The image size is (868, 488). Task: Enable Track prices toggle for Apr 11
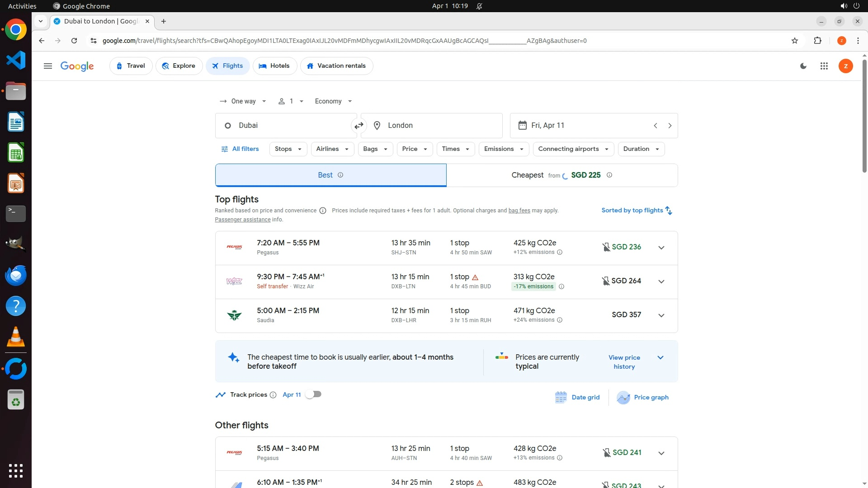pos(313,394)
